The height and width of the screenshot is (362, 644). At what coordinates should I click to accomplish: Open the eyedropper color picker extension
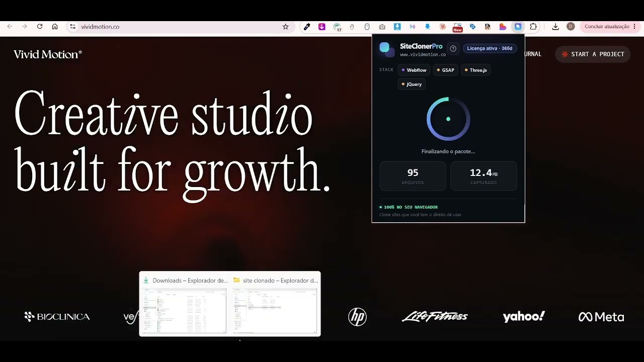click(x=307, y=27)
